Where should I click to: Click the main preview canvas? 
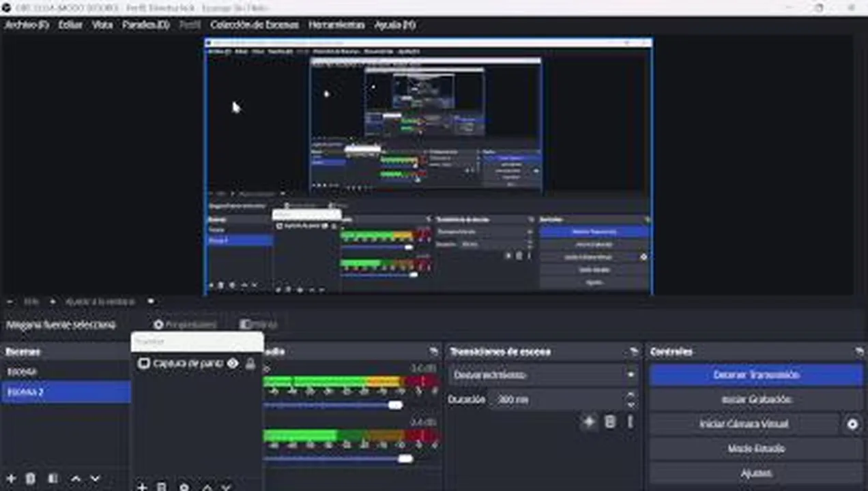click(x=428, y=166)
